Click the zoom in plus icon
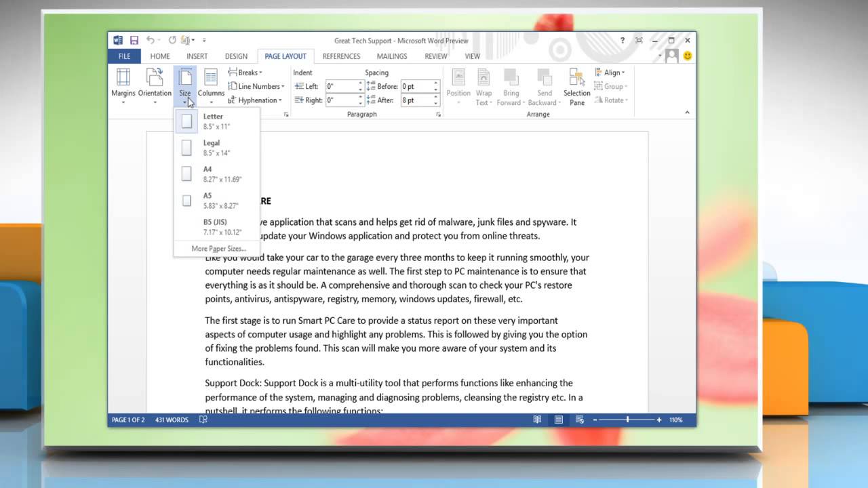 coord(658,420)
